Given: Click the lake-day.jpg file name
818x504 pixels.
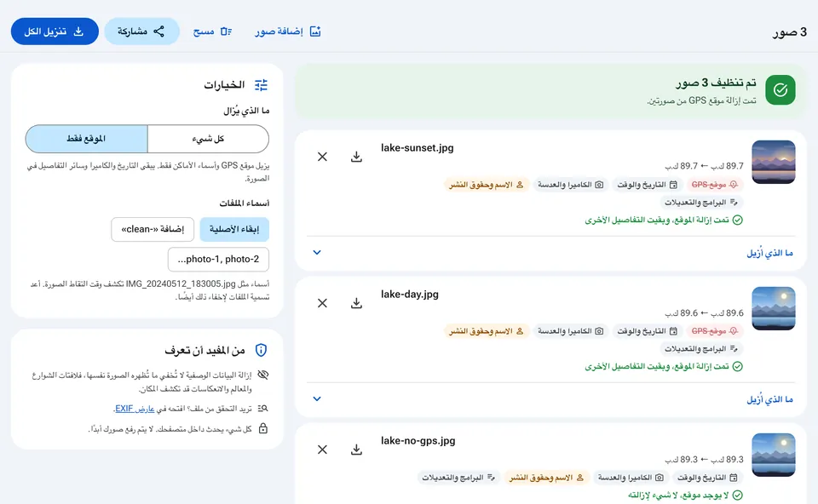Looking at the screenshot, I should (x=410, y=295).
